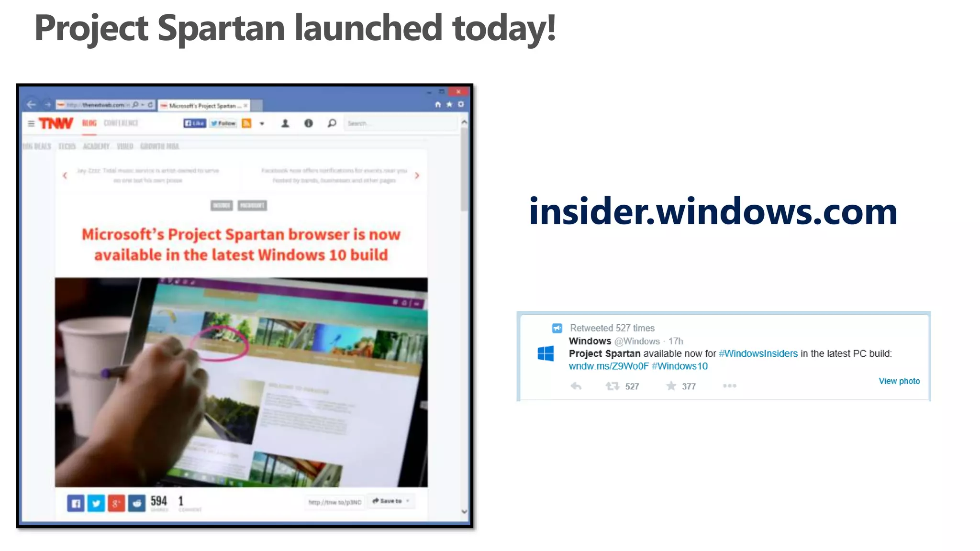Open the TNW user profile icon
This screenshot has width=980, height=551.
point(285,123)
